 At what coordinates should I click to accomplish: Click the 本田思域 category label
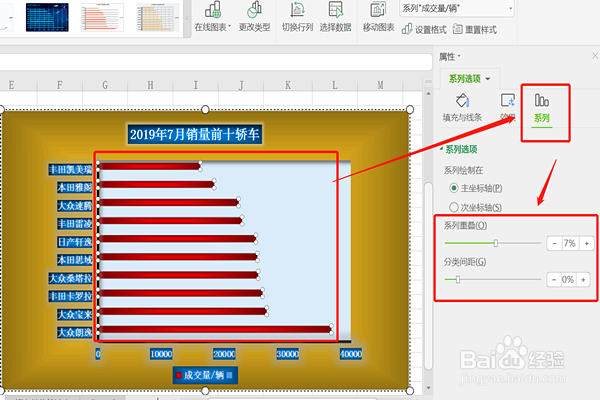75,260
